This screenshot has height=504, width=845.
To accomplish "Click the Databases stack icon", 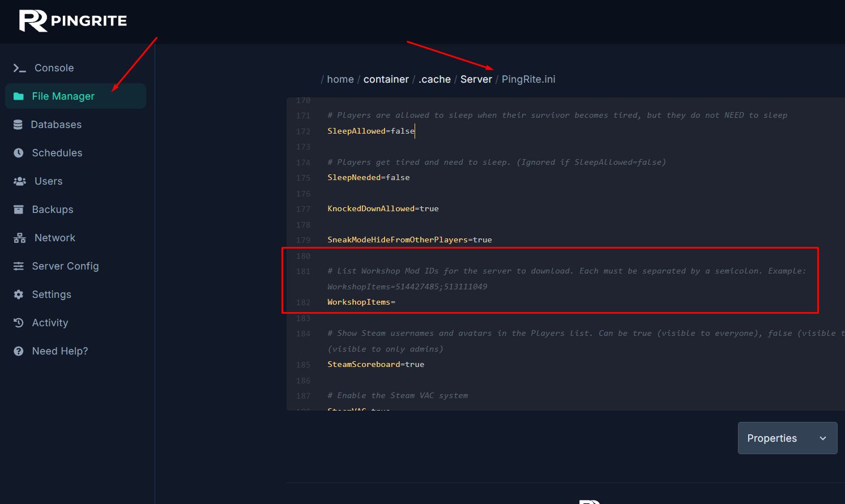I will pyautogui.click(x=18, y=125).
